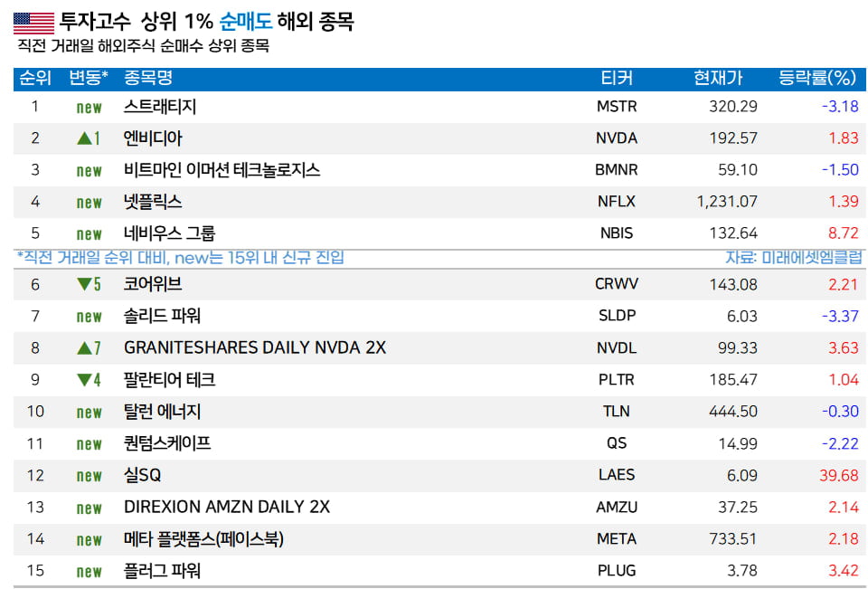Click the down arrow beside 팔란티어 테크
The height and width of the screenshot is (589, 868).
coord(83,380)
